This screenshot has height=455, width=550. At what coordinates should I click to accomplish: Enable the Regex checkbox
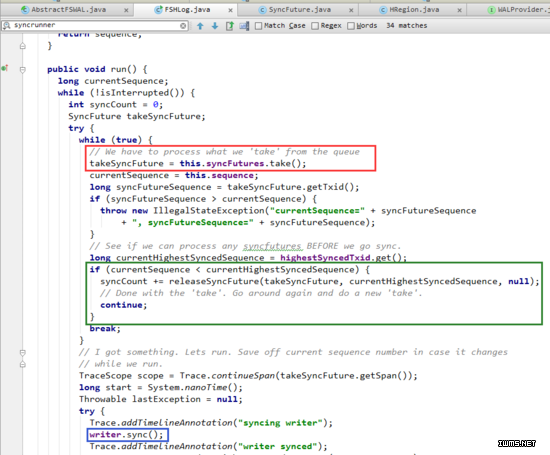pyautogui.click(x=315, y=26)
